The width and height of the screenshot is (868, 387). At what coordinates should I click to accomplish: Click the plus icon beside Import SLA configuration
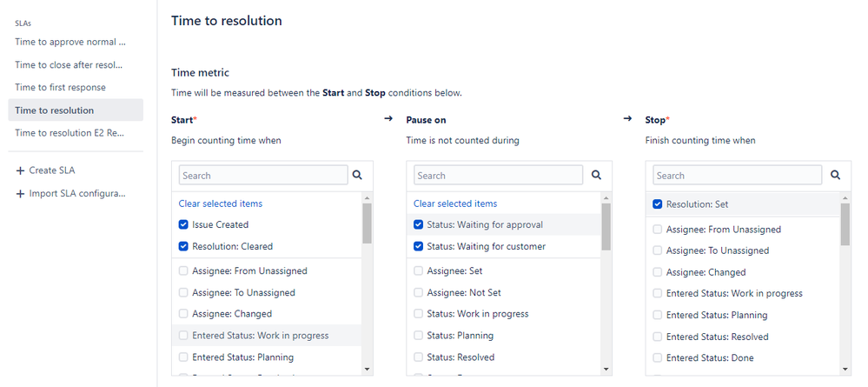point(21,194)
